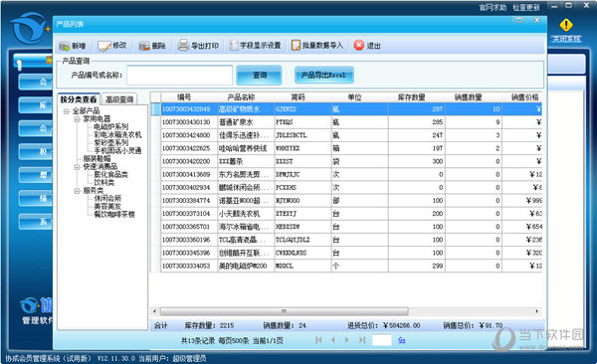Open 批量数据导入 batch data import
The image size is (597, 364).
tap(317, 46)
